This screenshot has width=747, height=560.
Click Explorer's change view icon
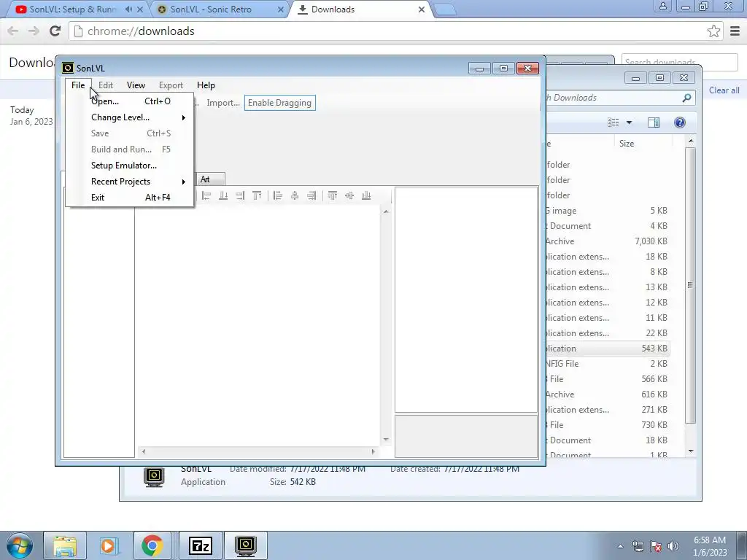[613, 122]
